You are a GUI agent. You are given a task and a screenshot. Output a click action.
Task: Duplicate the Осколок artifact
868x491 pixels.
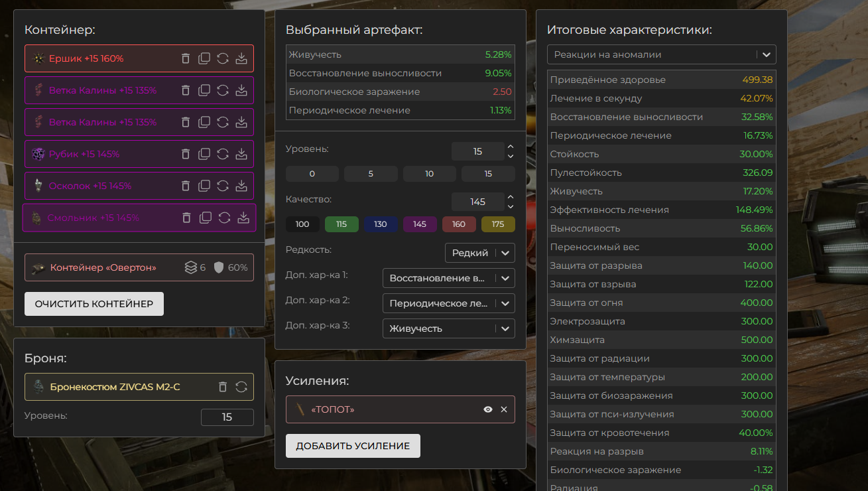[204, 186]
